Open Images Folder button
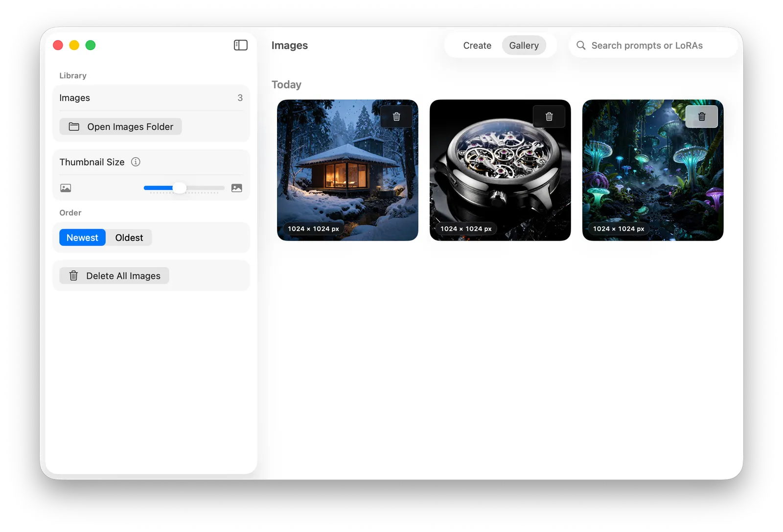Image resolution: width=783 pixels, height=532 pixels. [x=120, y=127]
